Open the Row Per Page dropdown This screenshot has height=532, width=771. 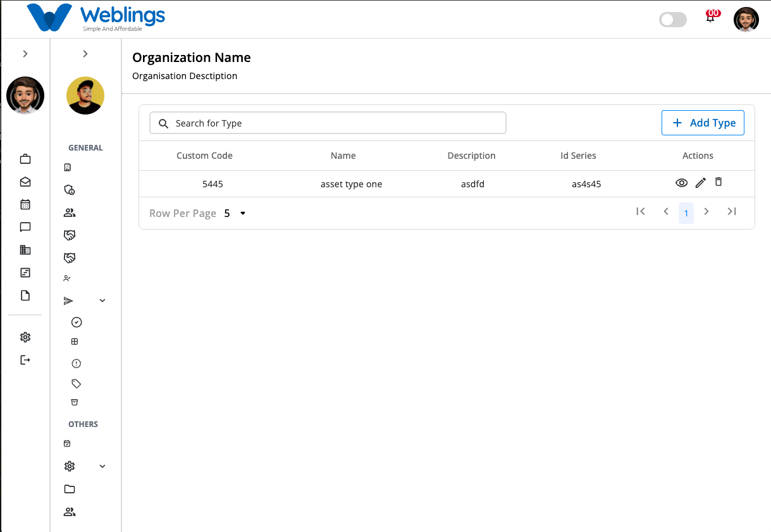(235, 214)
